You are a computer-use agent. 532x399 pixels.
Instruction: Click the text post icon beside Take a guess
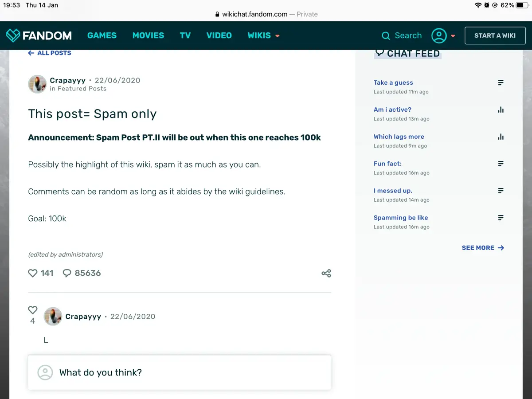click(501, 82)
